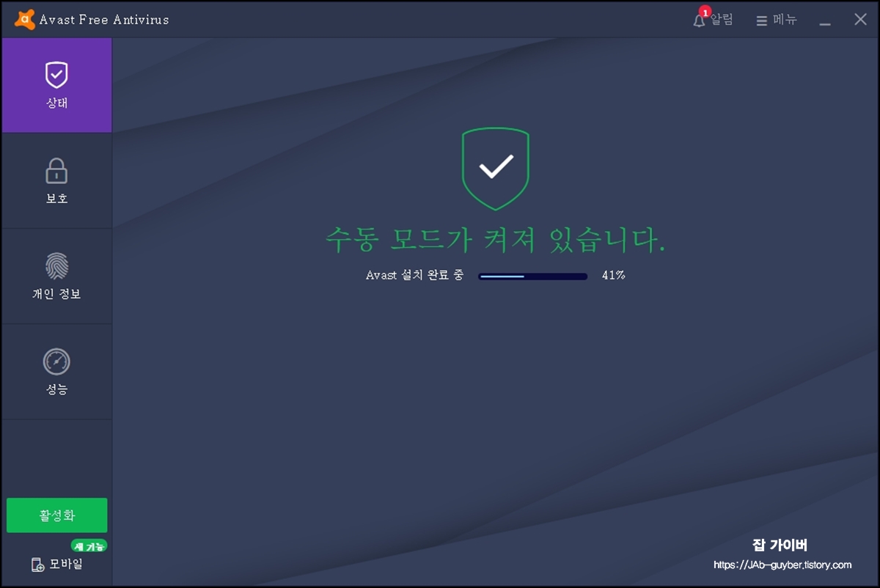Click the 41% progress value
The width and height of the screenshot is (880, 588).
coord(613,276)
